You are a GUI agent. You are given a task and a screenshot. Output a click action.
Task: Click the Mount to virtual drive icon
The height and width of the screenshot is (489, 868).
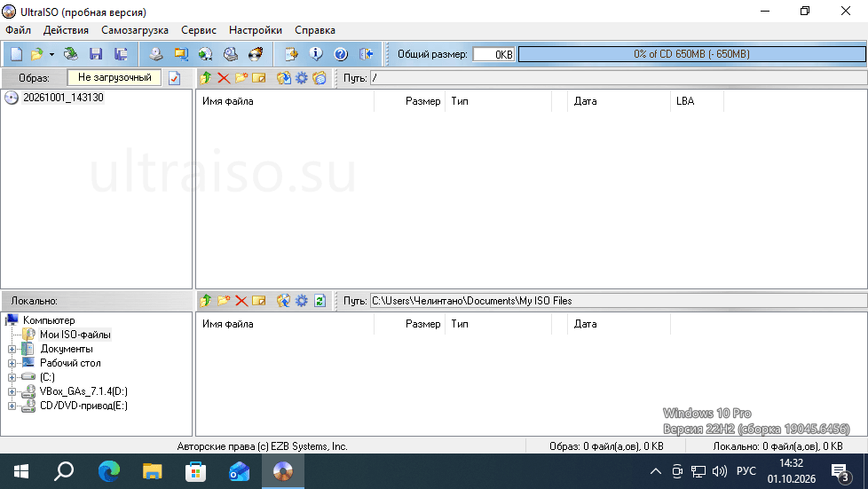[230, 54]
